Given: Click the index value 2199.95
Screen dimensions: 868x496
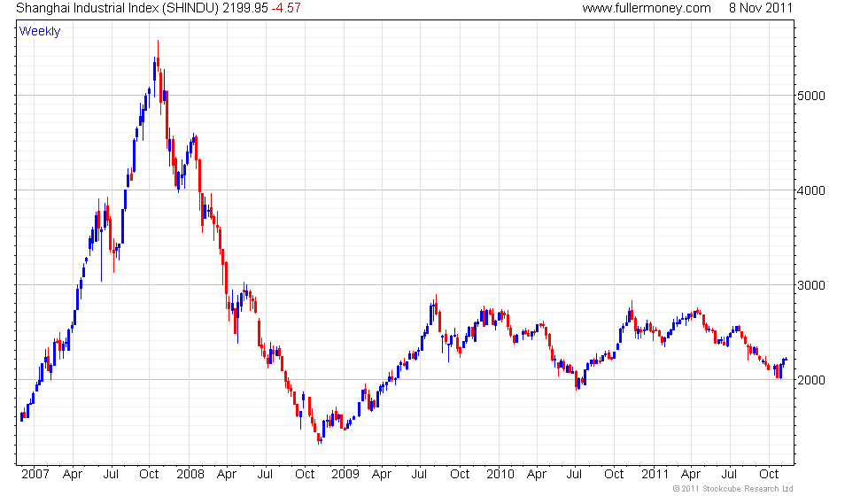Looking at the screenshot, I should point(245,8).
